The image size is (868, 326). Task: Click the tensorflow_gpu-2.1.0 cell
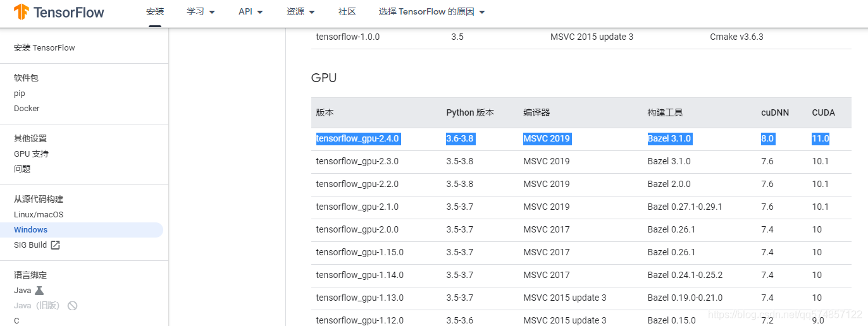coord(357,207)
